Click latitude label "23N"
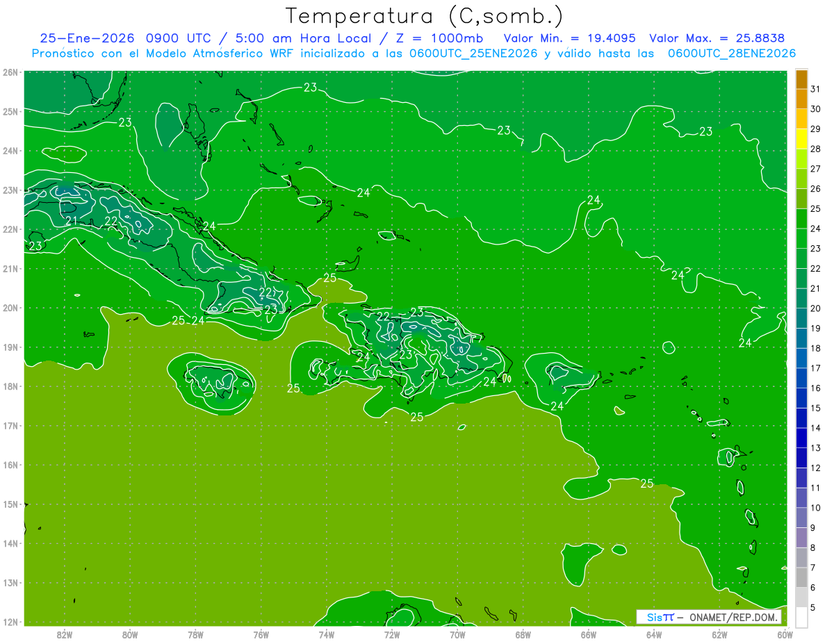Image resolution: width=834 pixels, height=644 pixels. point(10,190)
